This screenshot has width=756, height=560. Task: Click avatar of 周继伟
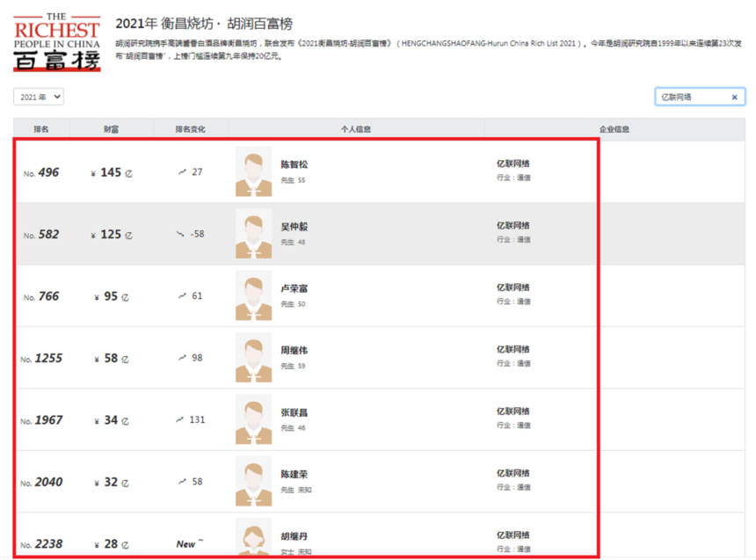(x=253, y=358)
